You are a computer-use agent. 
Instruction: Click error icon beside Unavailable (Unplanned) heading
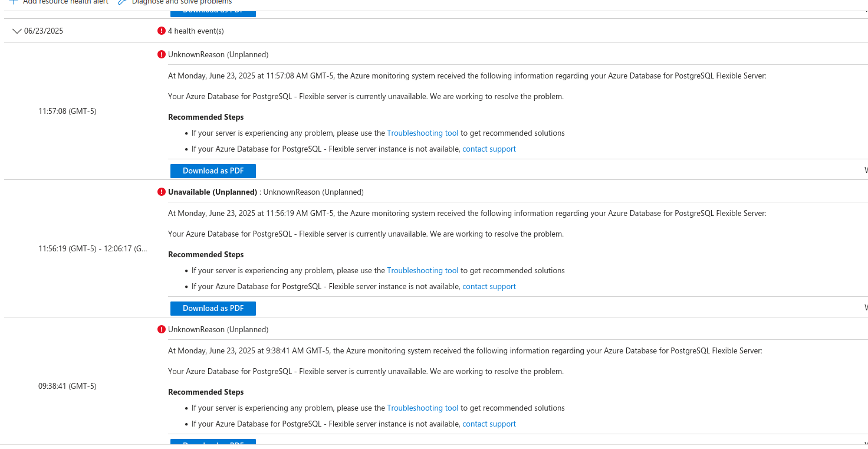[x=162, y=192]
